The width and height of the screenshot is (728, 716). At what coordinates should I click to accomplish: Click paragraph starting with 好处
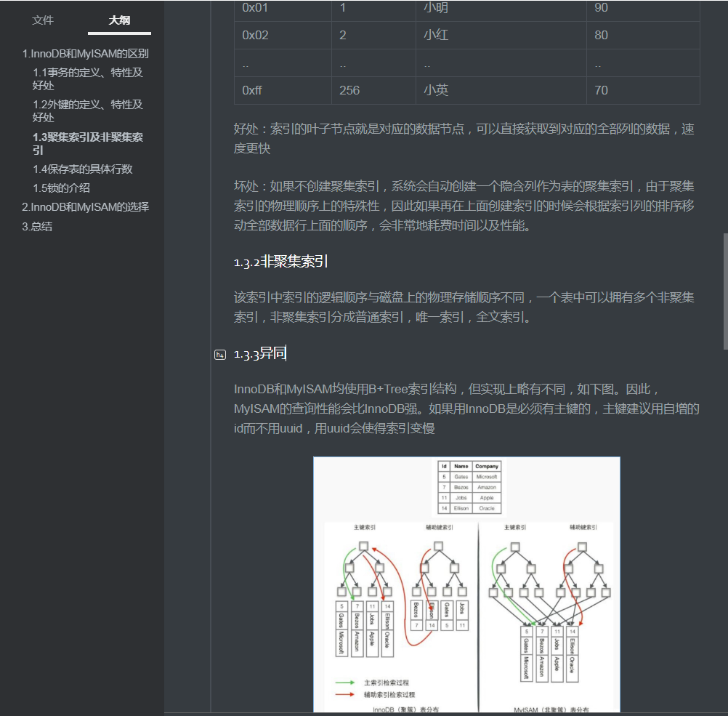464,138
